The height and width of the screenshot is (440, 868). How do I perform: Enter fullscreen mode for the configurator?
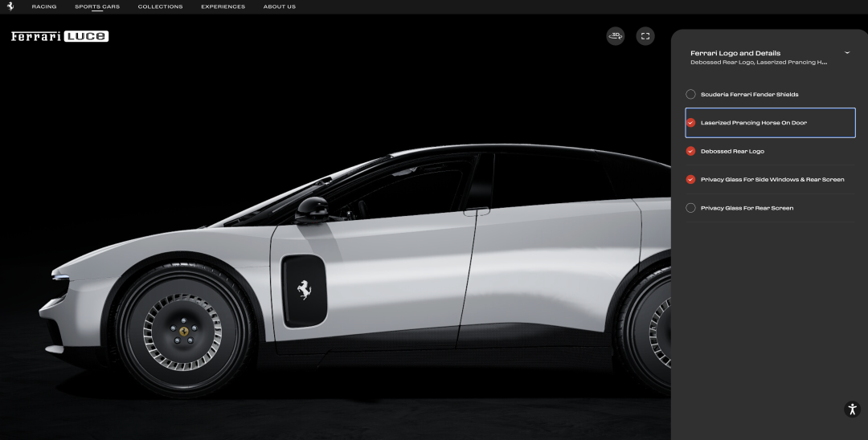point(645,36)
